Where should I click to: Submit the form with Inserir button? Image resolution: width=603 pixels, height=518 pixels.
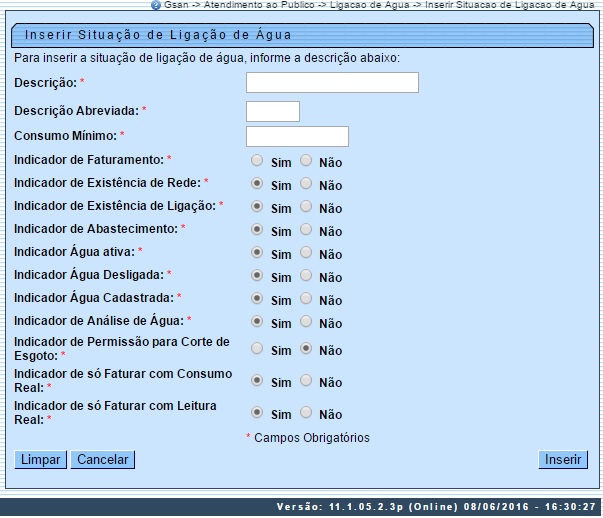click(563, 460)
